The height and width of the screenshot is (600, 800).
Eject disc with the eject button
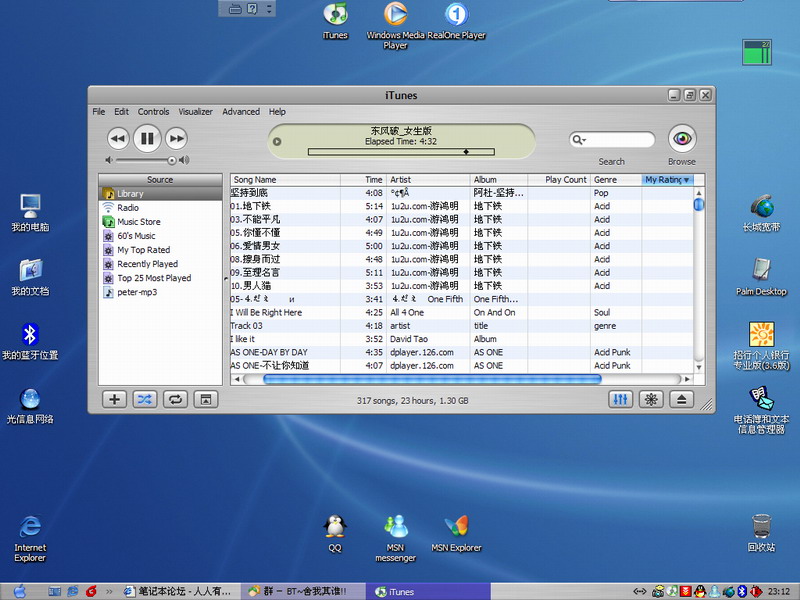pos(682,399)
